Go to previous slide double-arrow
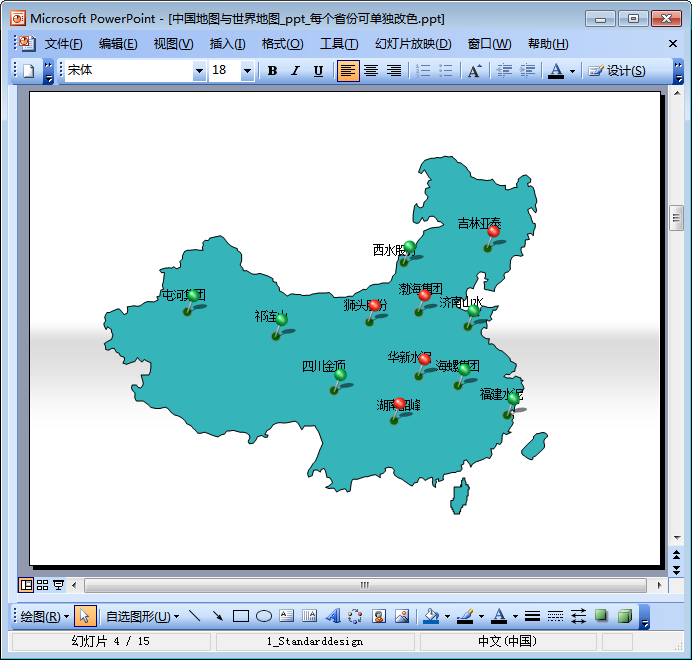692x660 pixels. (677, 554)
